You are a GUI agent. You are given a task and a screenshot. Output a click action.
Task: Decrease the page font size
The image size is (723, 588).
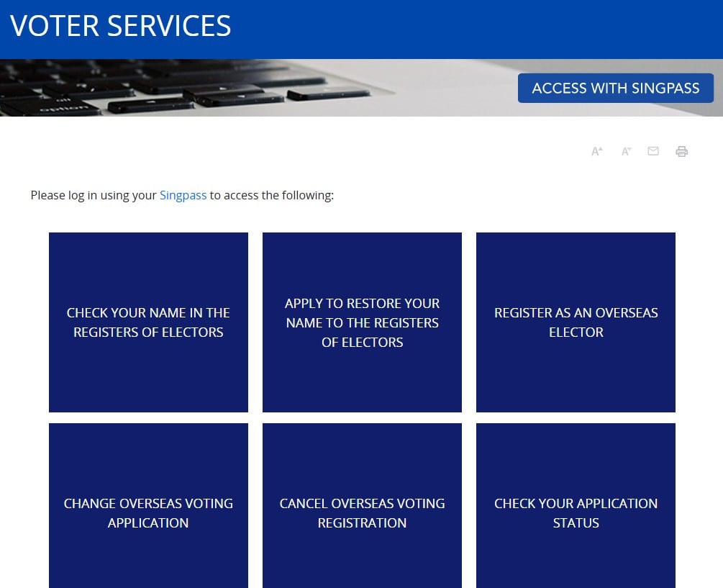click(626, 151)
